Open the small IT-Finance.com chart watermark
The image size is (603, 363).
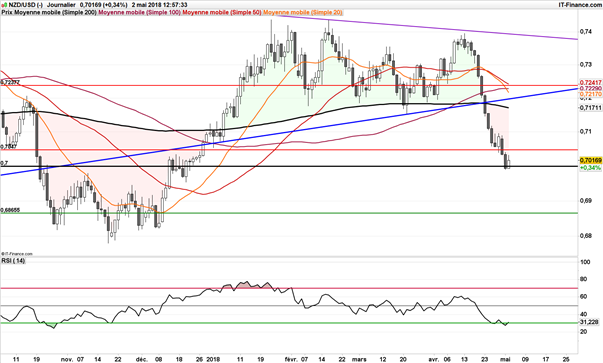[17, 254]
